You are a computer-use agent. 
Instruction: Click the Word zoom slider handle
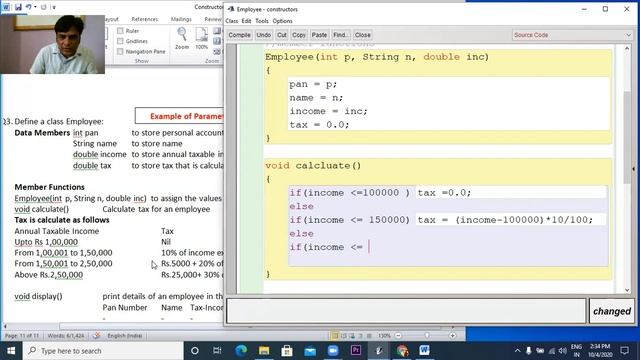(427, 336)
